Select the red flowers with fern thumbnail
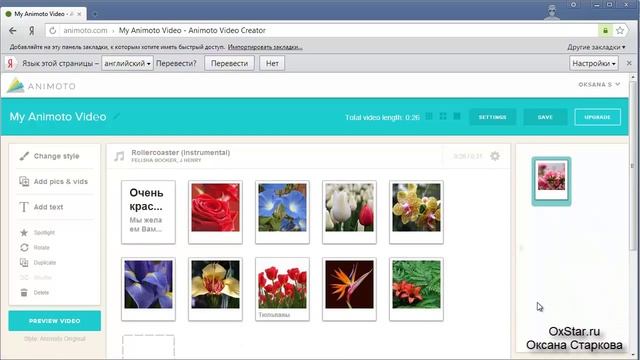 [416, 289]
